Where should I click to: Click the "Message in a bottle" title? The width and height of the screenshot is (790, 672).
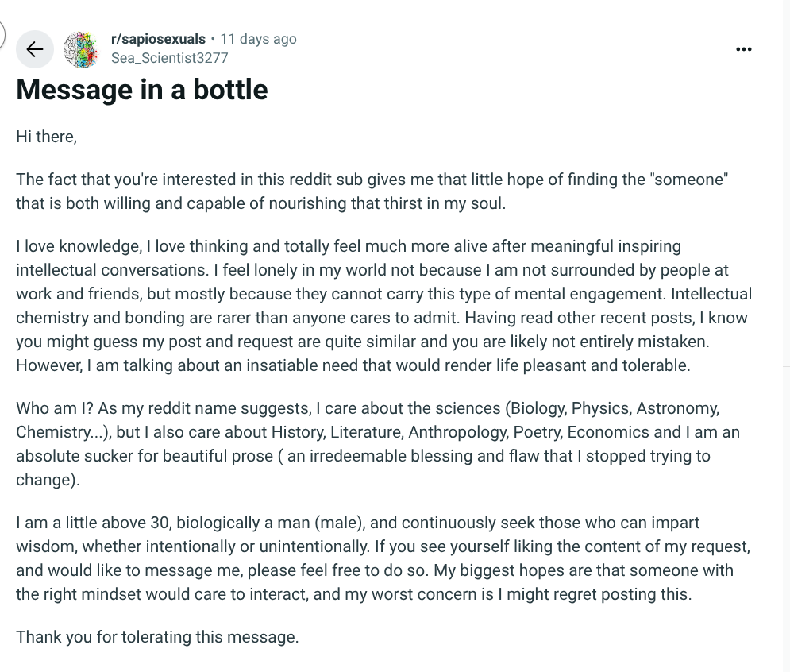tap(142, 90)
